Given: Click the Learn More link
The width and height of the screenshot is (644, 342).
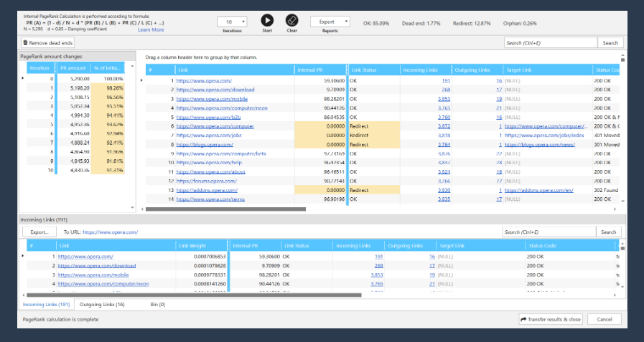Looking at the screenshot, I should [151, 30].
